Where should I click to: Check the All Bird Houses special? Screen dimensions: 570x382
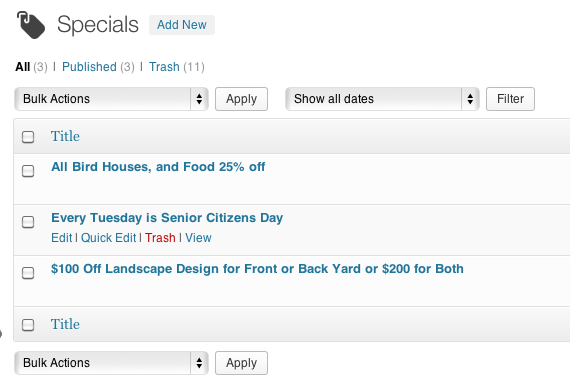pos(28,171)
